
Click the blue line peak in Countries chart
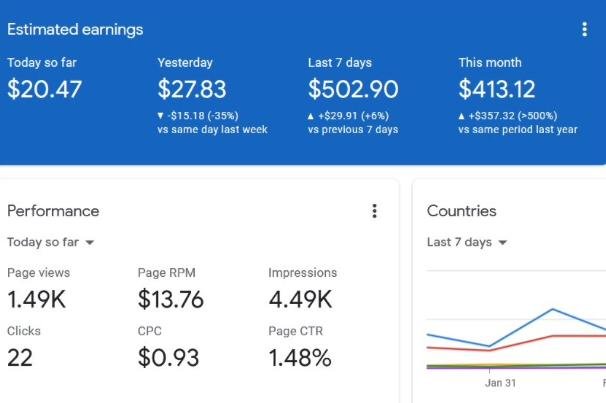click(x=553, y=309)
